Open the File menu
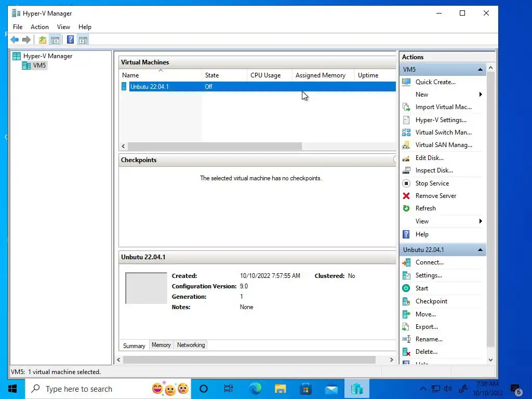 [18, 27]
